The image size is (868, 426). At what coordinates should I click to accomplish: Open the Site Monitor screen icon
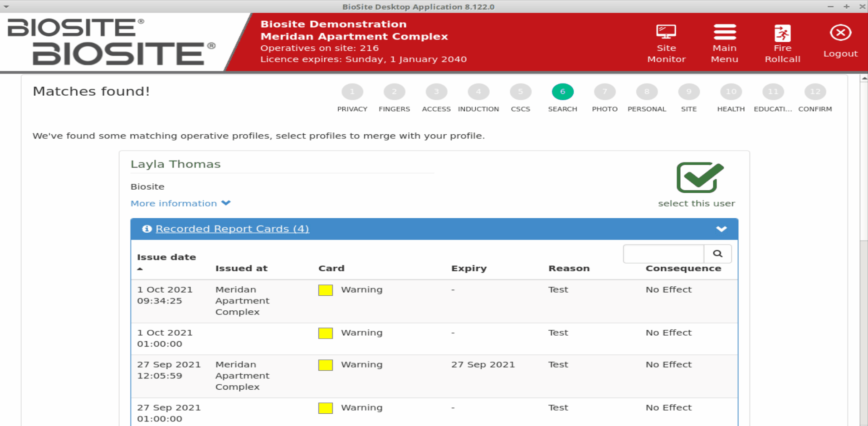click(666, 32)
